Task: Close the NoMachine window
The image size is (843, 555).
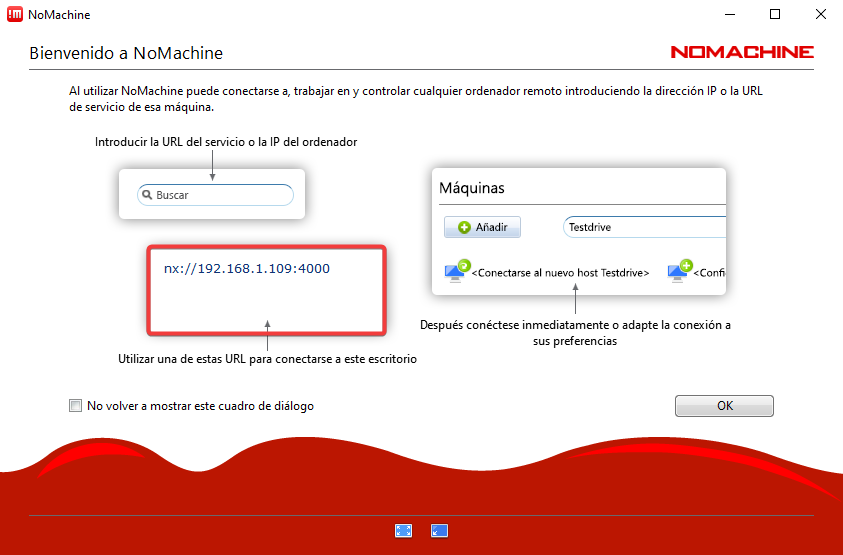Action: pos(819,15)
